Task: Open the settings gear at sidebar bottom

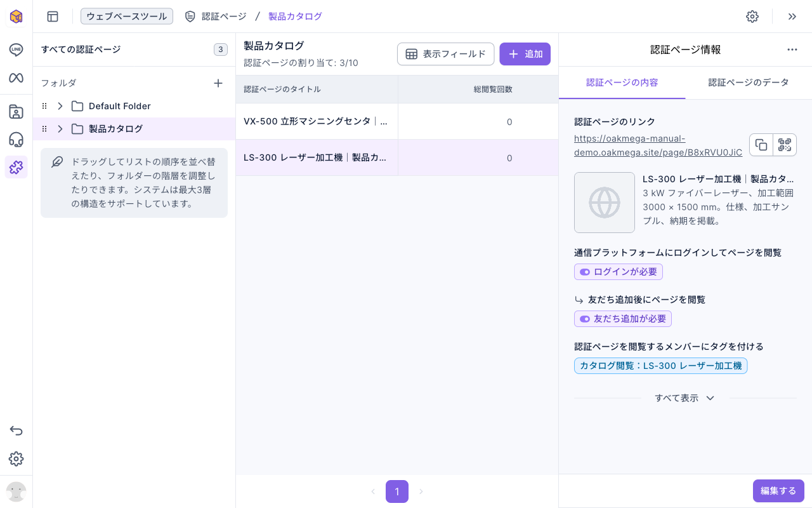Action: (x=16, y=459)
